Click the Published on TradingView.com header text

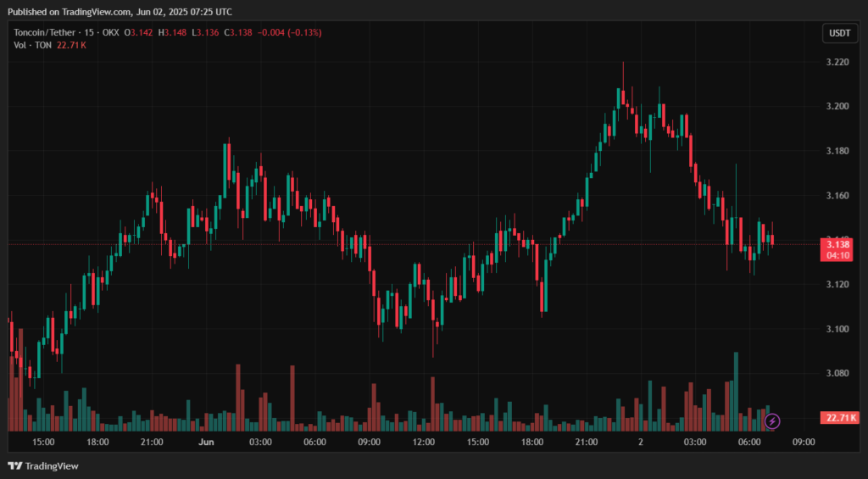(x=119, y=12)
